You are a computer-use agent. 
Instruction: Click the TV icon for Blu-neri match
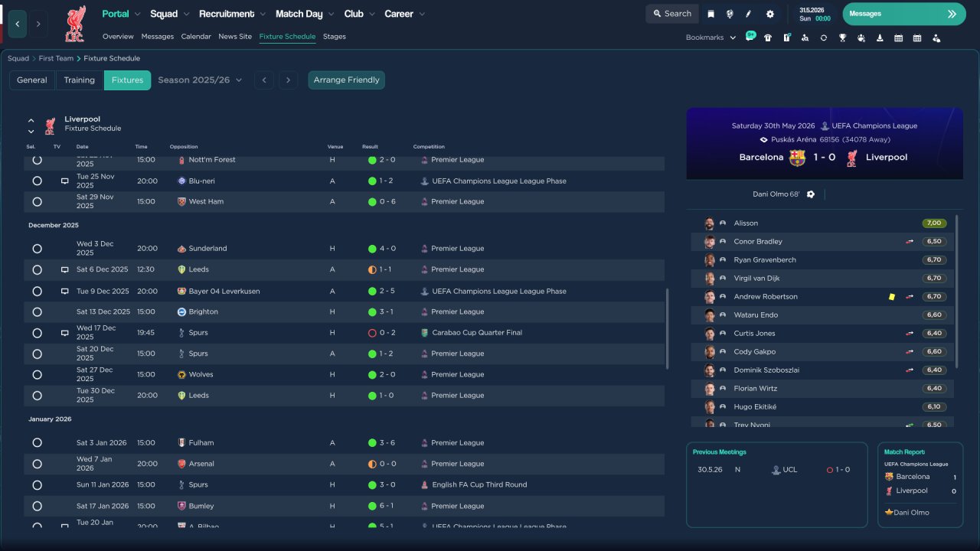tap(65, 181)
